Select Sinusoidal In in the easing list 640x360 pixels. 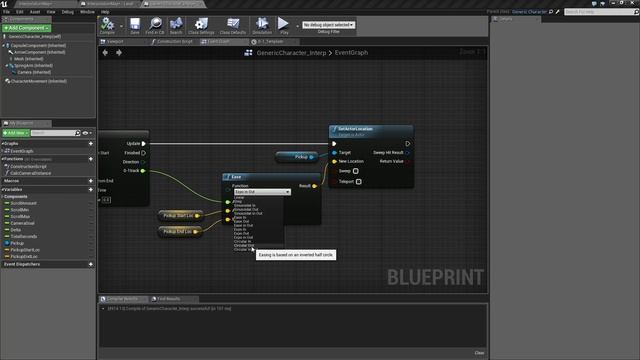point(245,206)
